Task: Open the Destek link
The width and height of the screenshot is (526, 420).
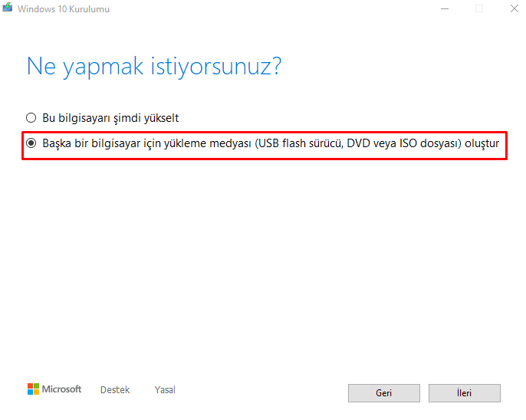Action: [115, 390]
